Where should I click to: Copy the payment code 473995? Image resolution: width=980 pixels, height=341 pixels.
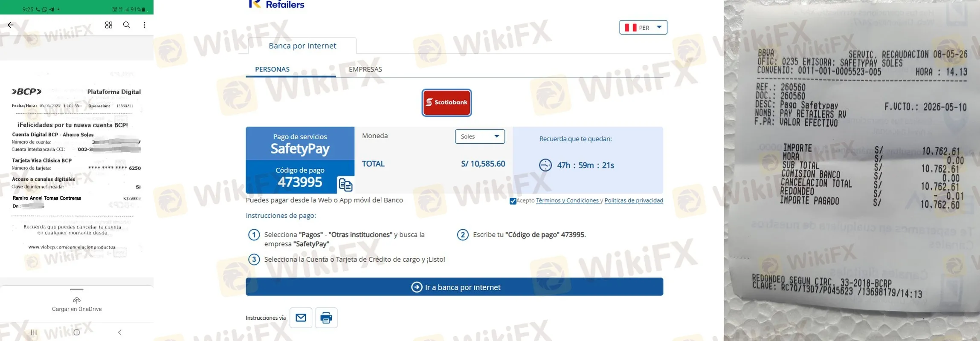(345, 185)
